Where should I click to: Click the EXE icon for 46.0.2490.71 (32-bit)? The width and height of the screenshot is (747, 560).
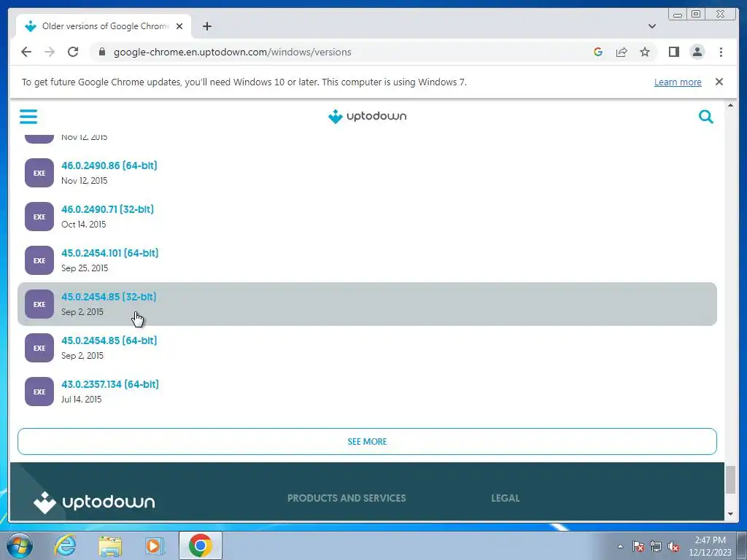[39, 217]
